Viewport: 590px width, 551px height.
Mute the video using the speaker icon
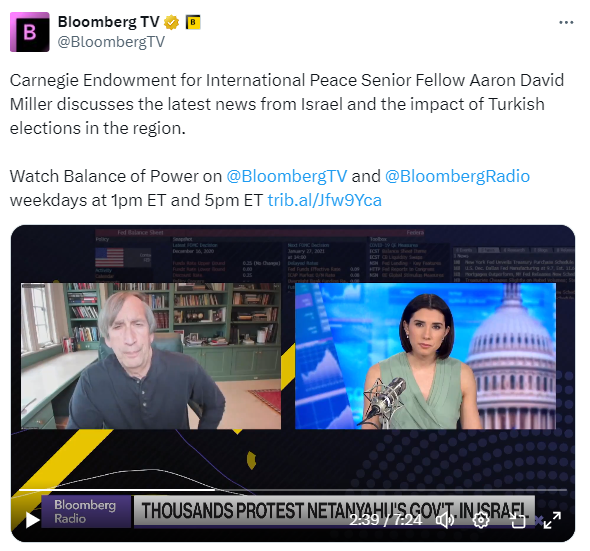[x=445, y=521]
